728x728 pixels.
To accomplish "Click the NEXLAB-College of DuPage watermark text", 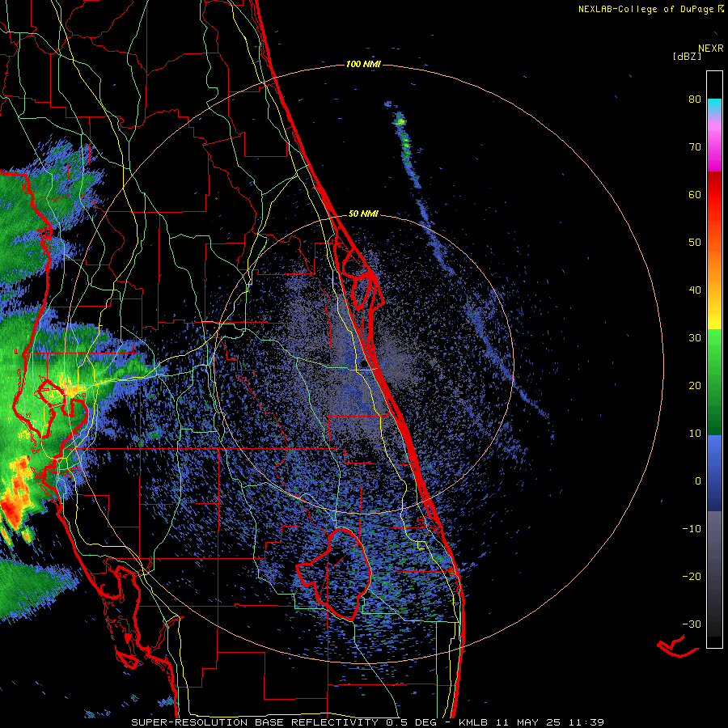I will pos(650,9).
